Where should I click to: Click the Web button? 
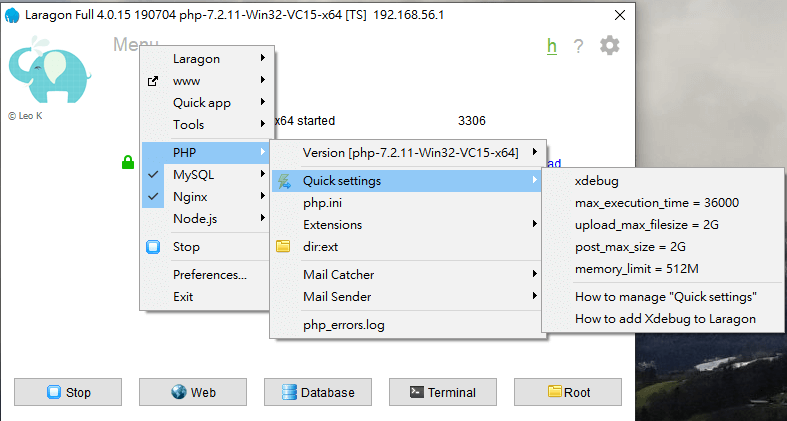click(193, 392)
